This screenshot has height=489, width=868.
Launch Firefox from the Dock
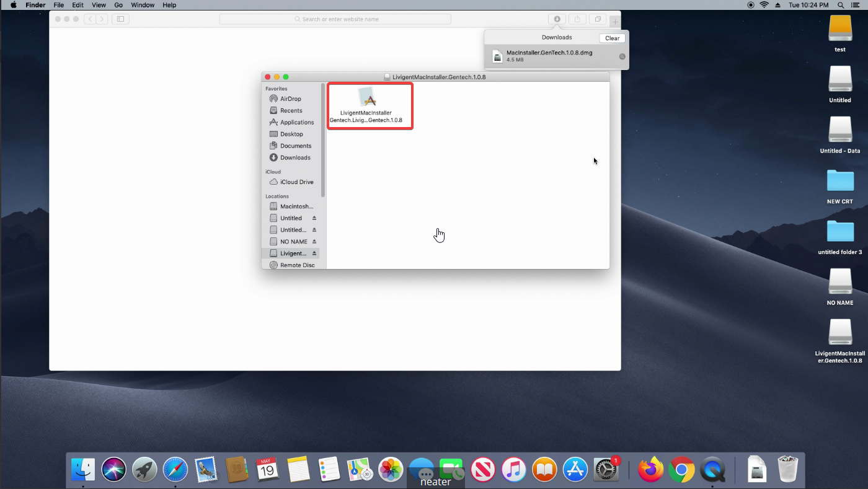pos(651,470)
